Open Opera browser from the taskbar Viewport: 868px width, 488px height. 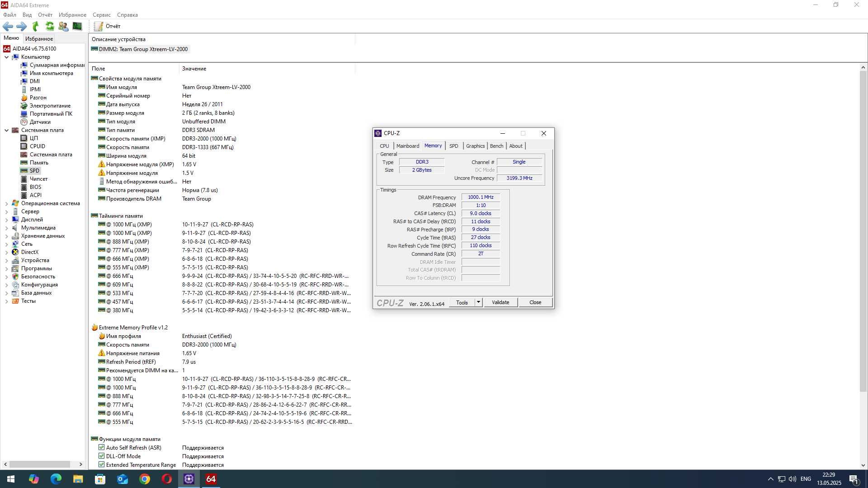pos(167,479)
